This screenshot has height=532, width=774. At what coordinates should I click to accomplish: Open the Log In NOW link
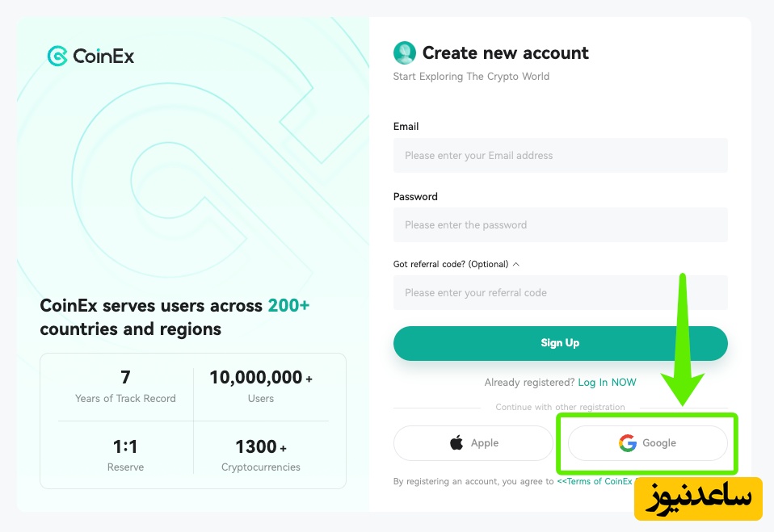click(607, 382)
